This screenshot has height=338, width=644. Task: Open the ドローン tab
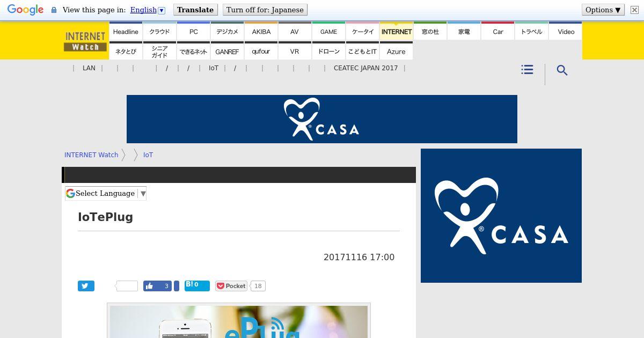click(x=328, y=51)
